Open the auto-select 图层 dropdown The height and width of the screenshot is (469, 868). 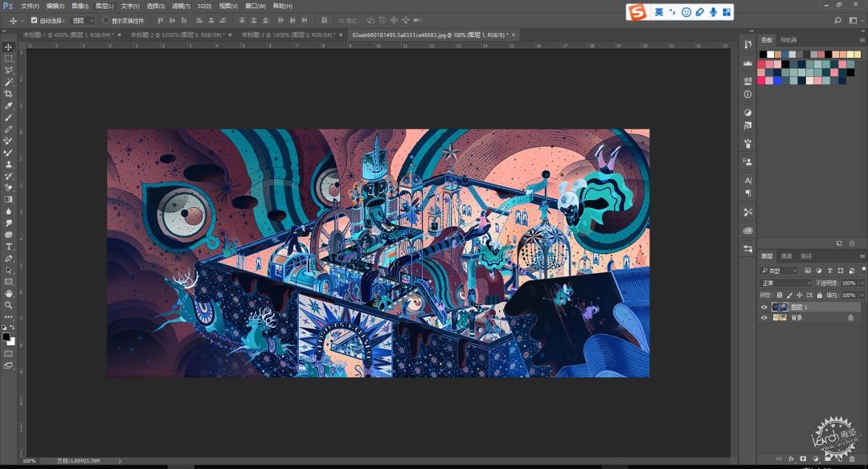84,20
